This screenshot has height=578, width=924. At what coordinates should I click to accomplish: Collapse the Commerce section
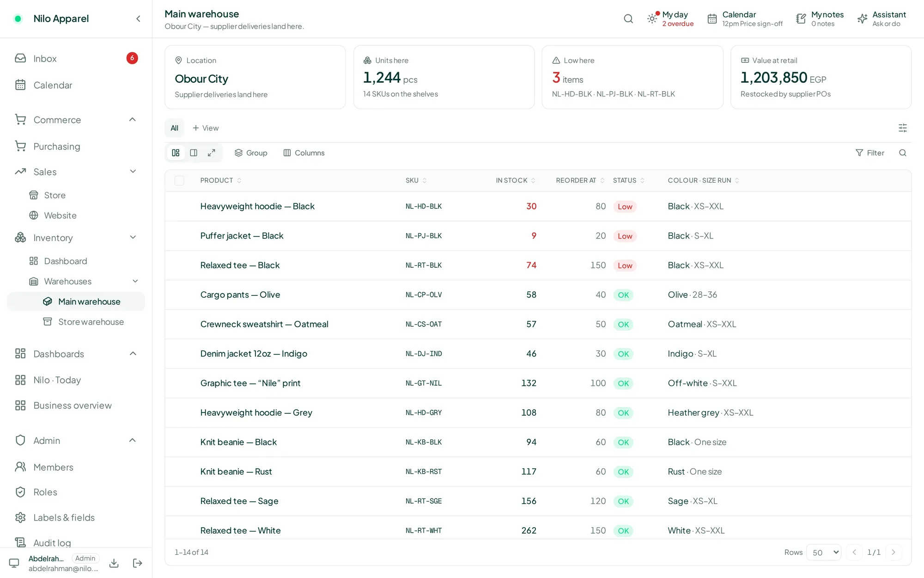point(133,120)
